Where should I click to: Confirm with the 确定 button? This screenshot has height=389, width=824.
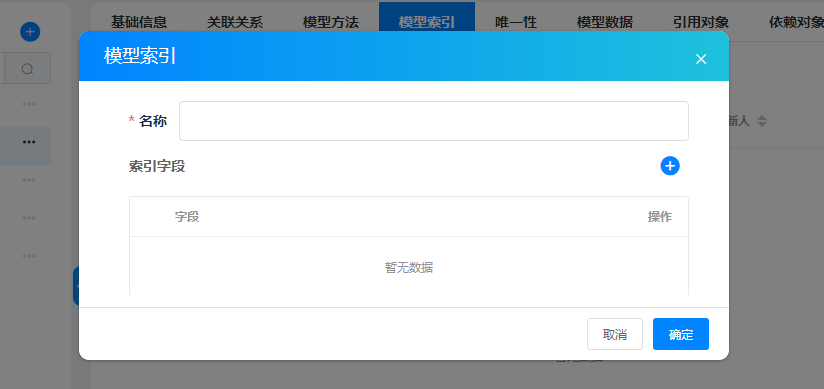(x=681, y=334)
